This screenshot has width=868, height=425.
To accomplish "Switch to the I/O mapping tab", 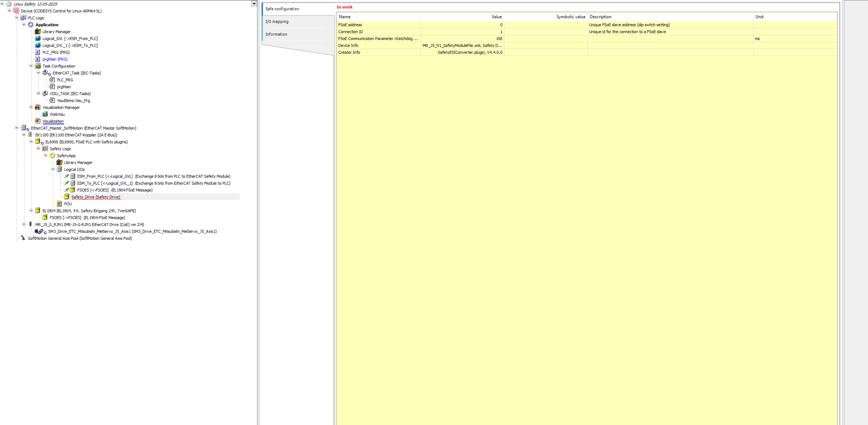I will pyautogui.click(x=277, y=22).
